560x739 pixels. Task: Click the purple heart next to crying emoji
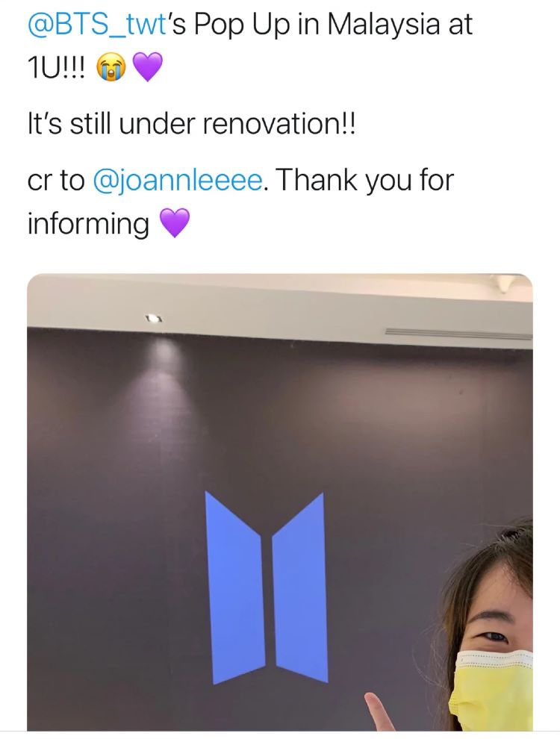click(x=148, y=67)
